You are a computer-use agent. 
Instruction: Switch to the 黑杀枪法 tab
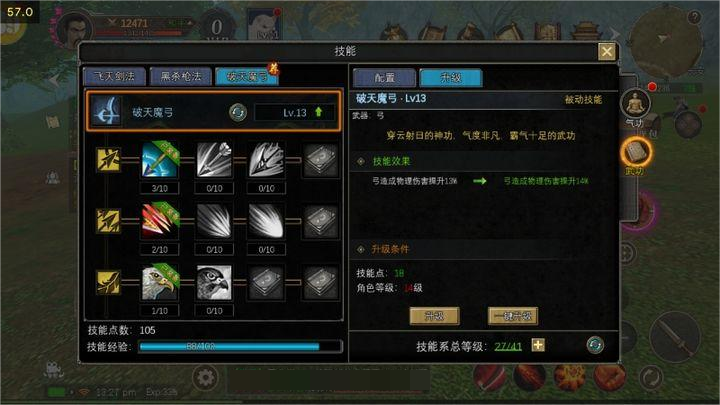point(180,76)
